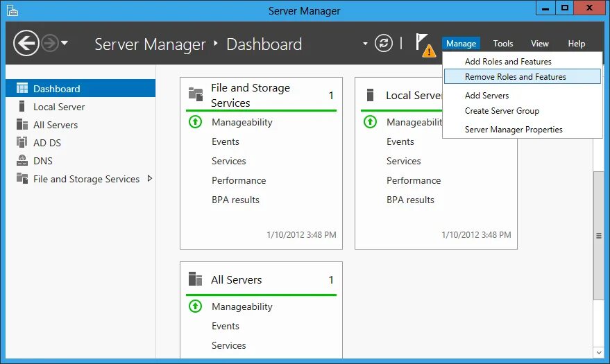Click Server Manager breadcrumb text
610x364 pixels.
[150, 44]
